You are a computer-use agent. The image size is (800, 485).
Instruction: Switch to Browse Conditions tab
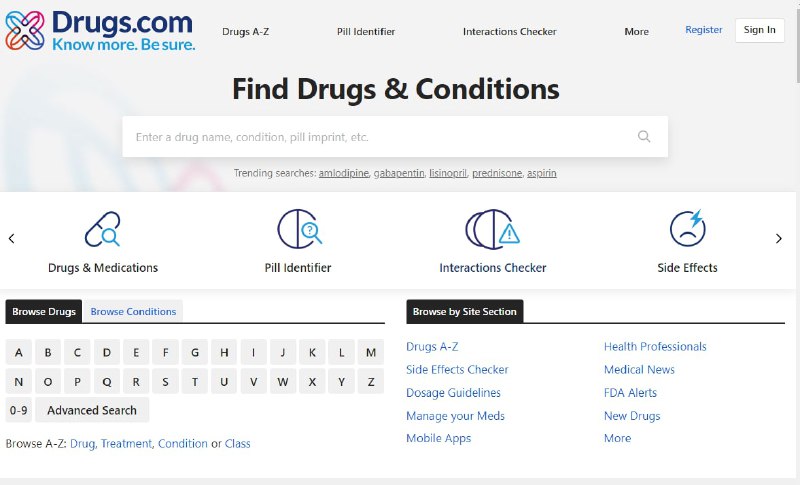coord(133,312)
